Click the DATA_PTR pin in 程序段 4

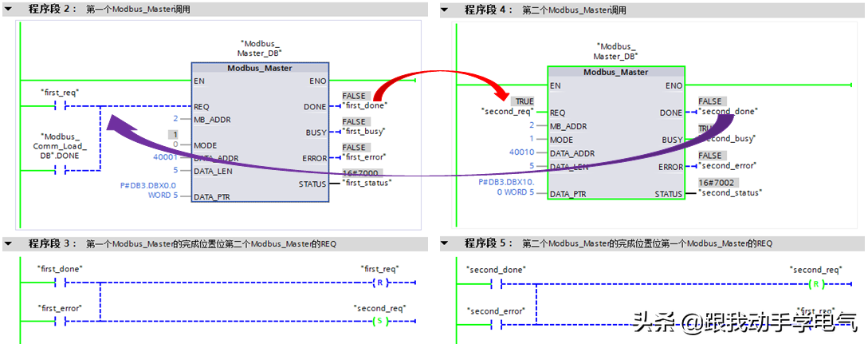click(568, 194)
